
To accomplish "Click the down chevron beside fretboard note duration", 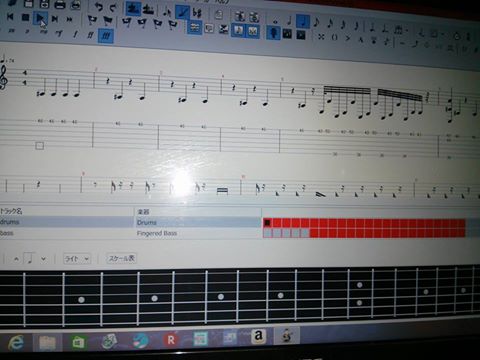I will [x=43, y=259].
